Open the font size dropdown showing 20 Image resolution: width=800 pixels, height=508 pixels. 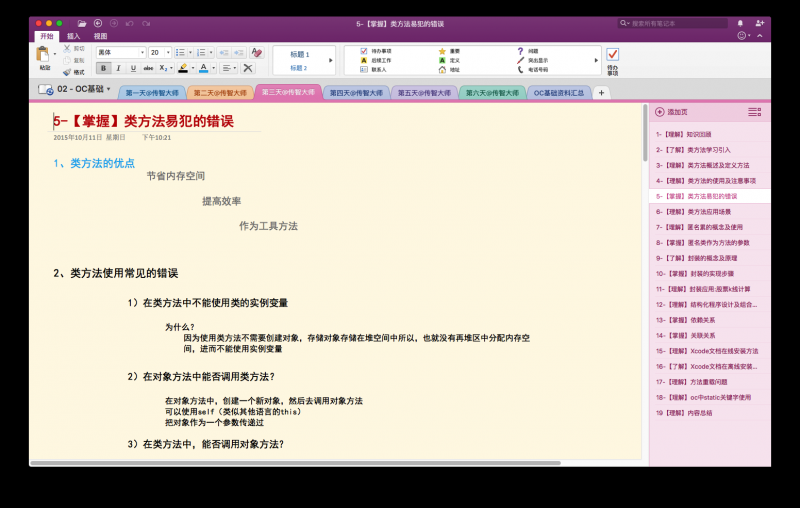tap(160, 52)
